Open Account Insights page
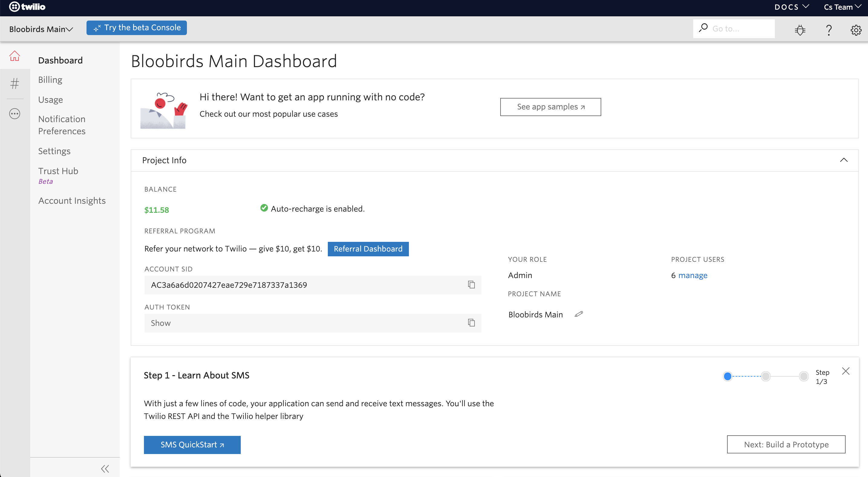 click(x=72, y=201)
